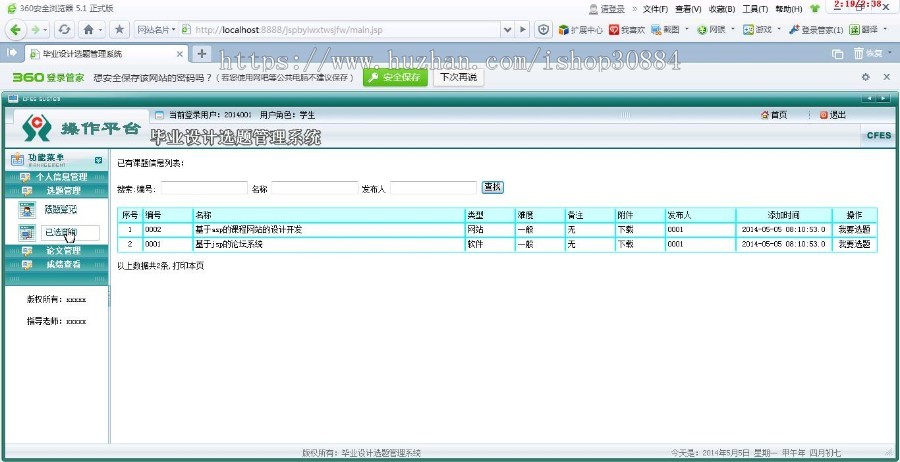Click the 退出 logout link
Image resolution: width=900 pixels, height=462 pixels.
coord(832,115)
